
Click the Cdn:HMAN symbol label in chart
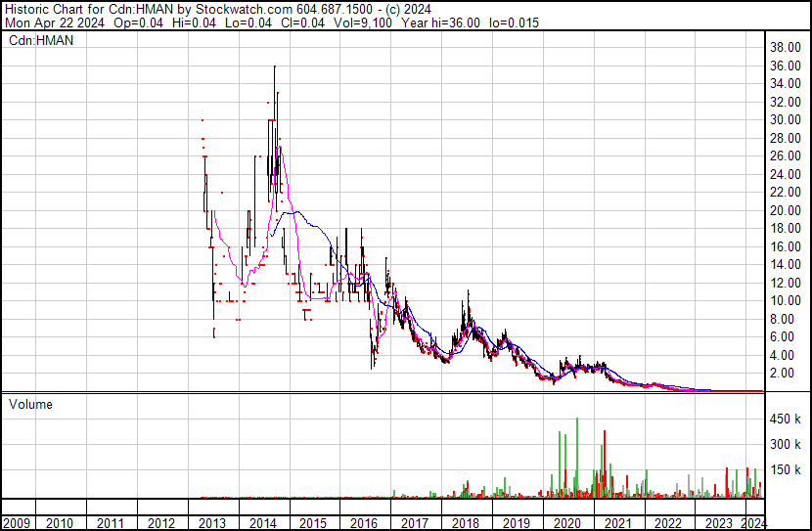tap(41, 40)
